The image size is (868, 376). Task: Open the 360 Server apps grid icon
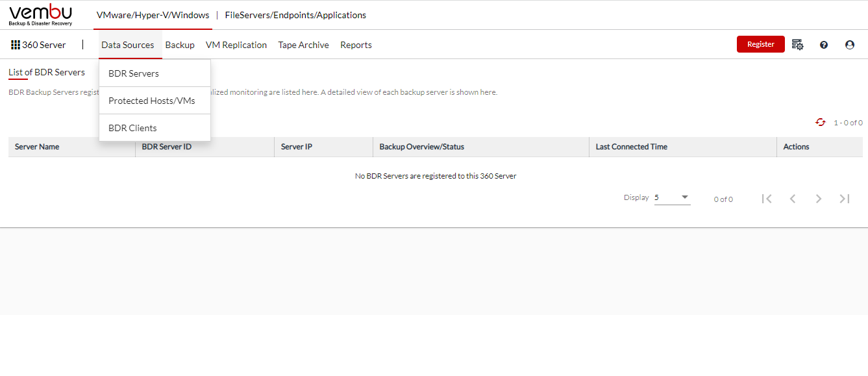(x=16, y=45)
